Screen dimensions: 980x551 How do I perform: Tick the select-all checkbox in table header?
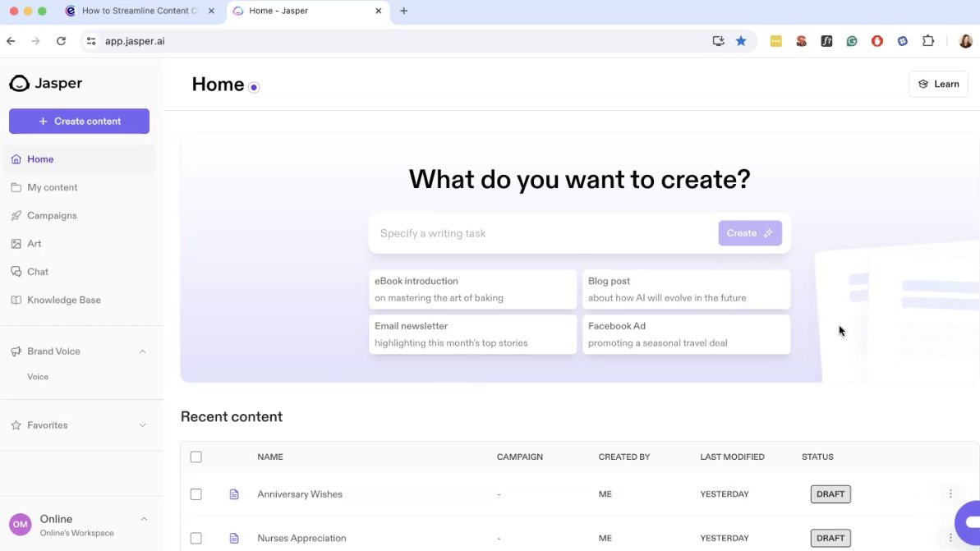(x=196, y=457)
